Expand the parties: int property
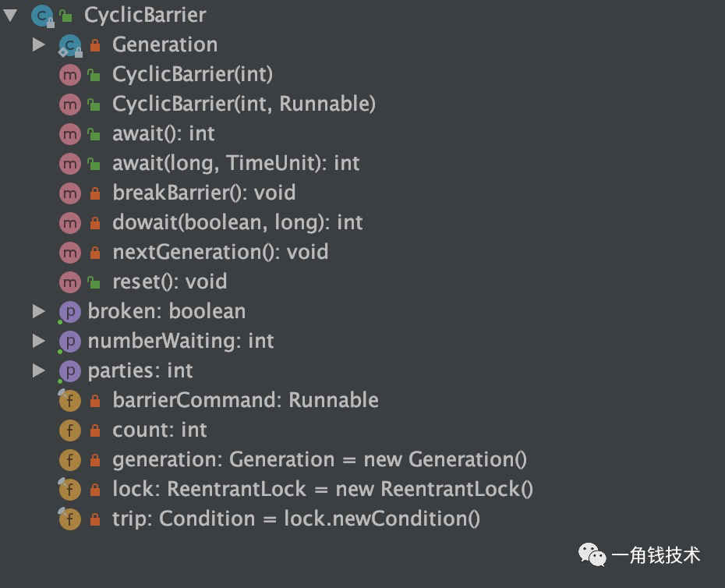 click(38, 371)
